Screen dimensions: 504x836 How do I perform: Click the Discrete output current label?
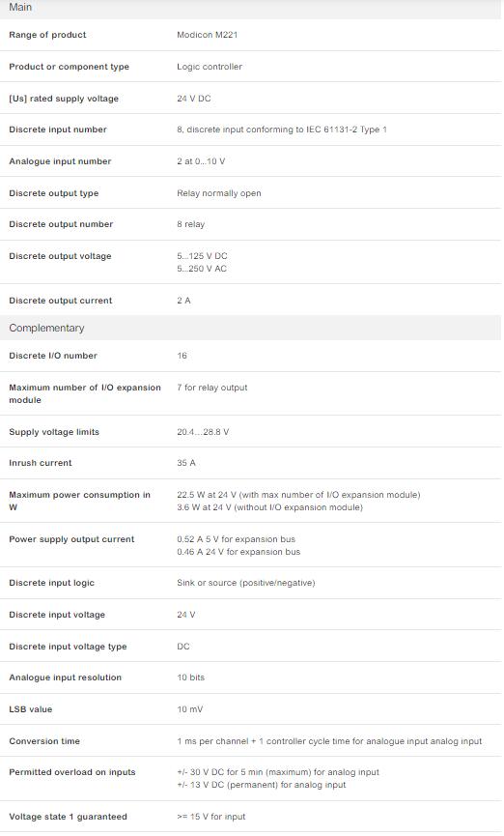[61, 301]
